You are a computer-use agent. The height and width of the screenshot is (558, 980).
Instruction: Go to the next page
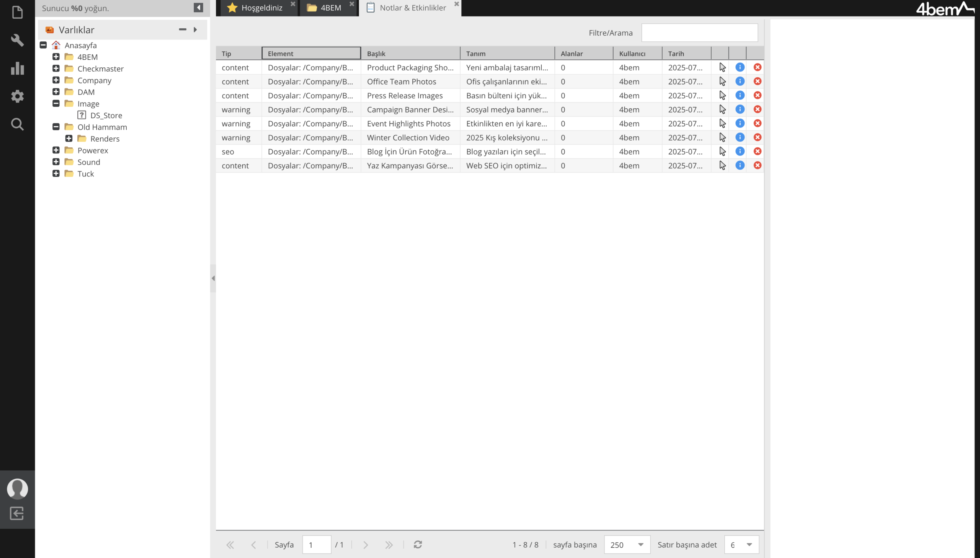(x=365, y=545)
